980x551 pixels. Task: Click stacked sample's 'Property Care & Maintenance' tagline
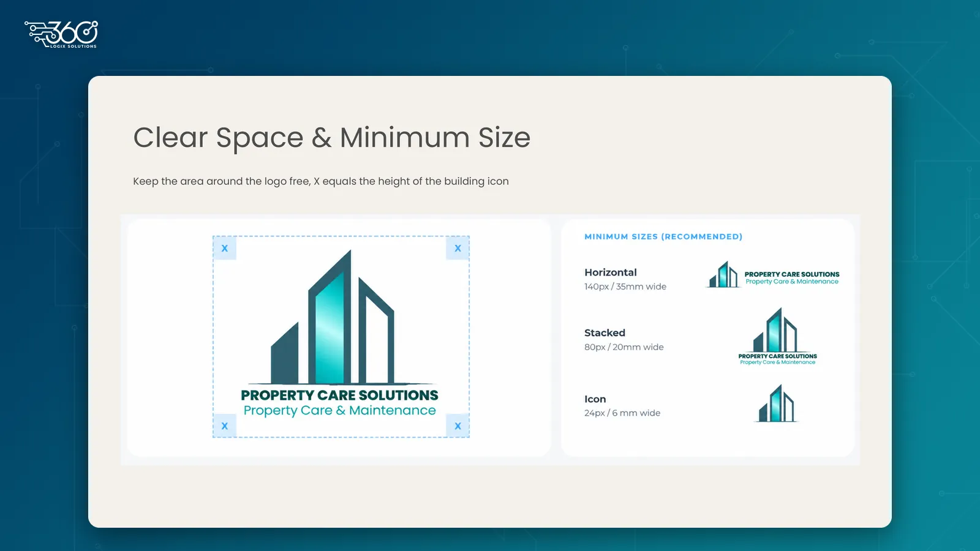click(x=778, y=362)
